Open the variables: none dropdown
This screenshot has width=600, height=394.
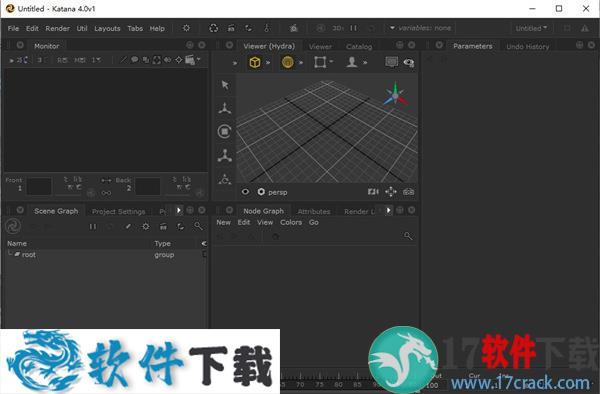coord(420,28)
